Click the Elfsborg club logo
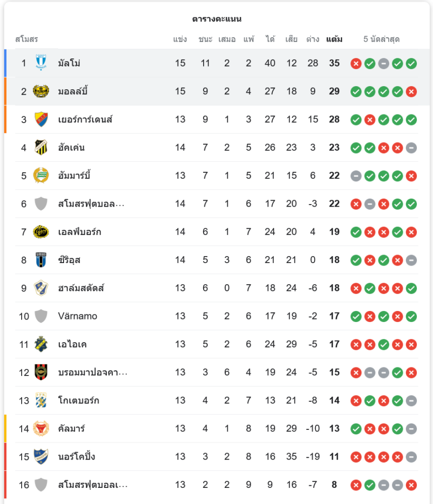Viewport: 433px width, 504px height. pos(41,232)
